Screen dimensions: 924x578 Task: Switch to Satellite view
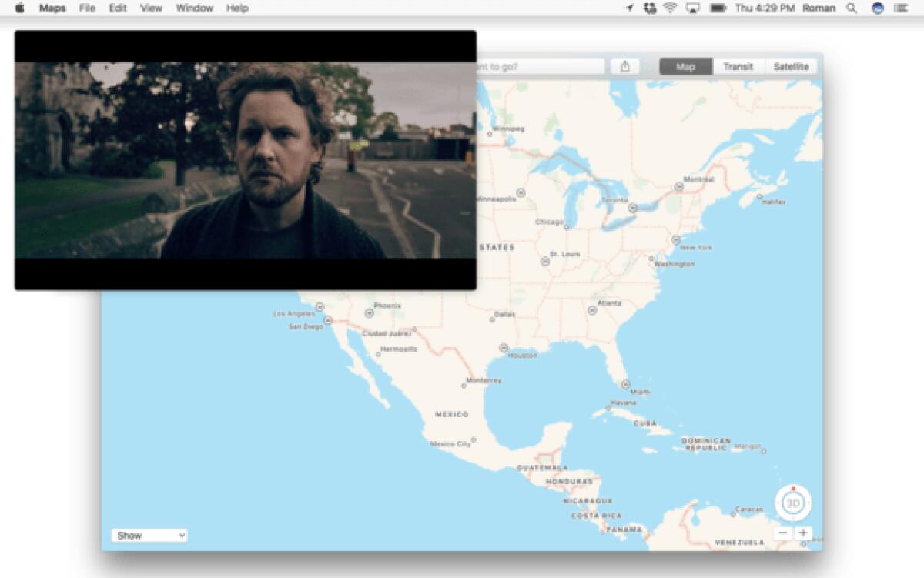point(790,66)
